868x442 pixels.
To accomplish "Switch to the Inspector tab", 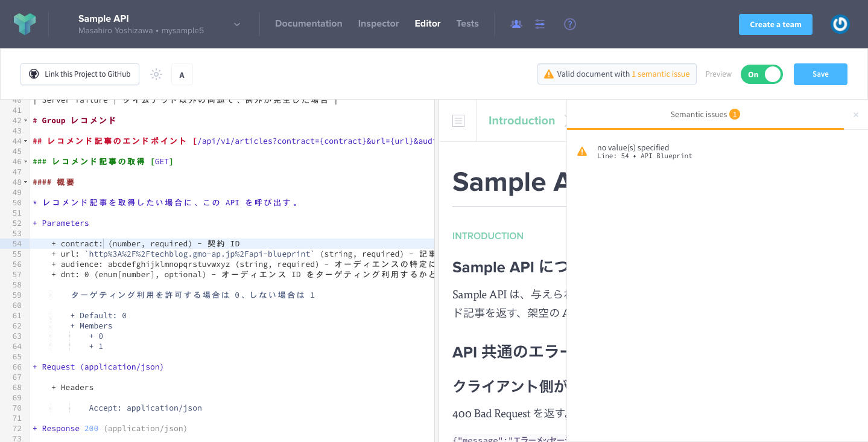I will (378, 24).
